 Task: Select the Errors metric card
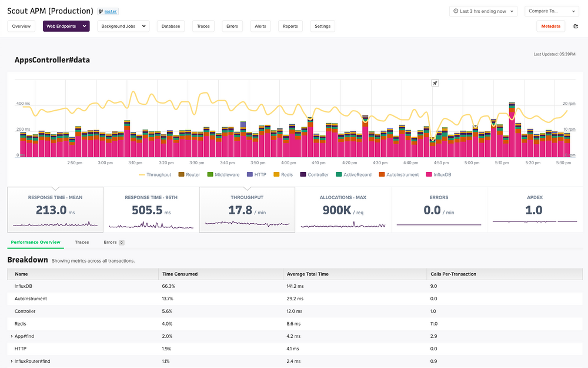(x=439, y=210)
